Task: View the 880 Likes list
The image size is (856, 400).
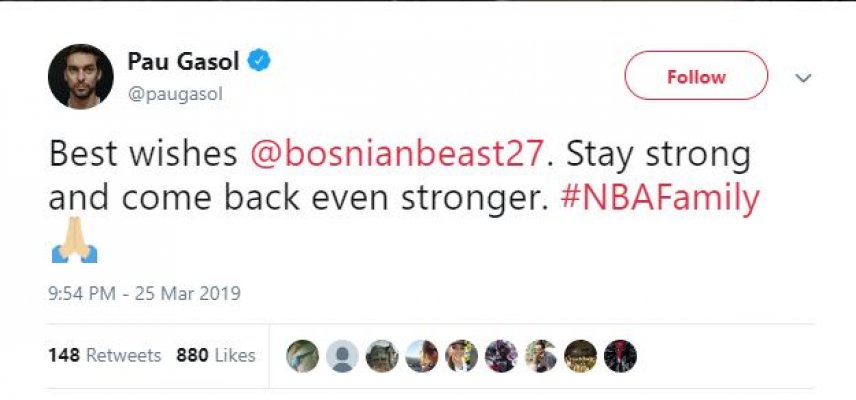Action: point(216,355)
